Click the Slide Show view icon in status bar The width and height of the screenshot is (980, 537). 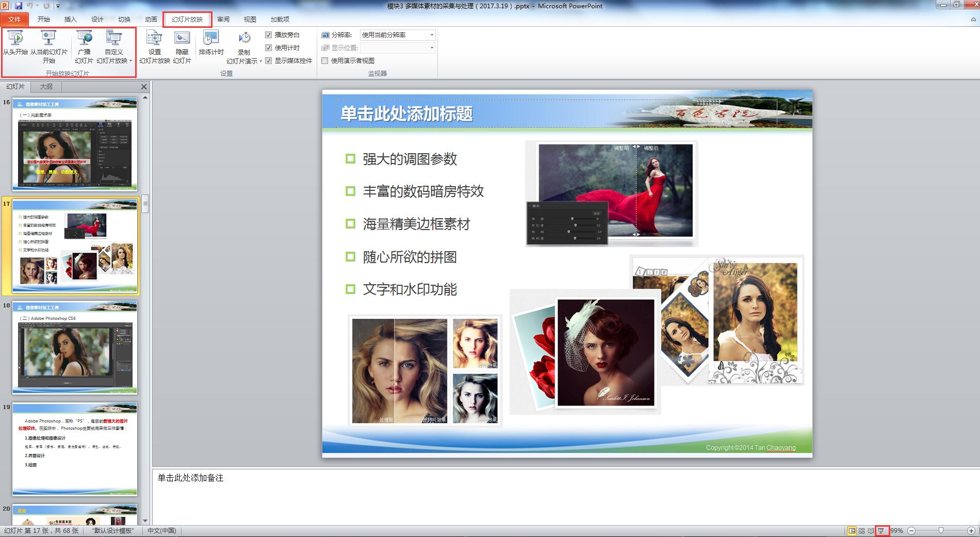click(881, 530)
